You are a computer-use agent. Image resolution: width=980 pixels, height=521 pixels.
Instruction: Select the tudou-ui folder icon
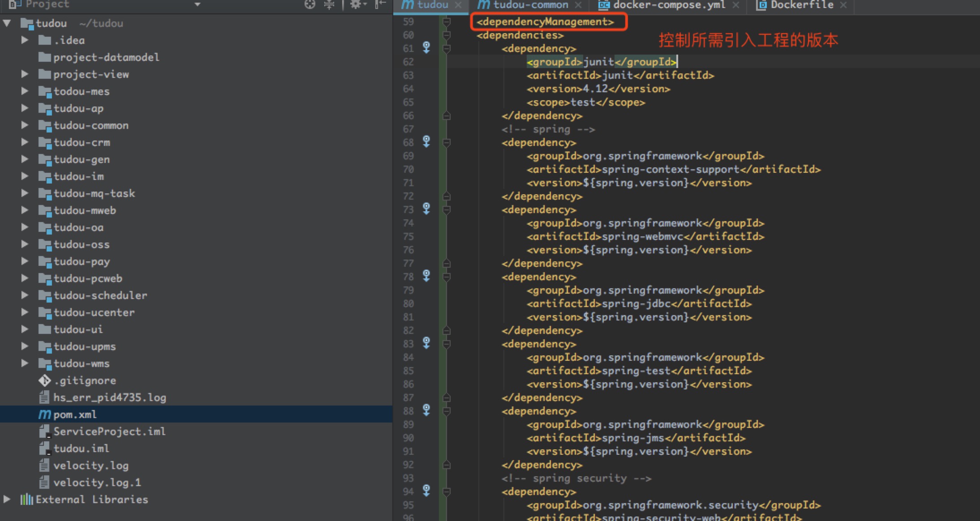point(45,329)
